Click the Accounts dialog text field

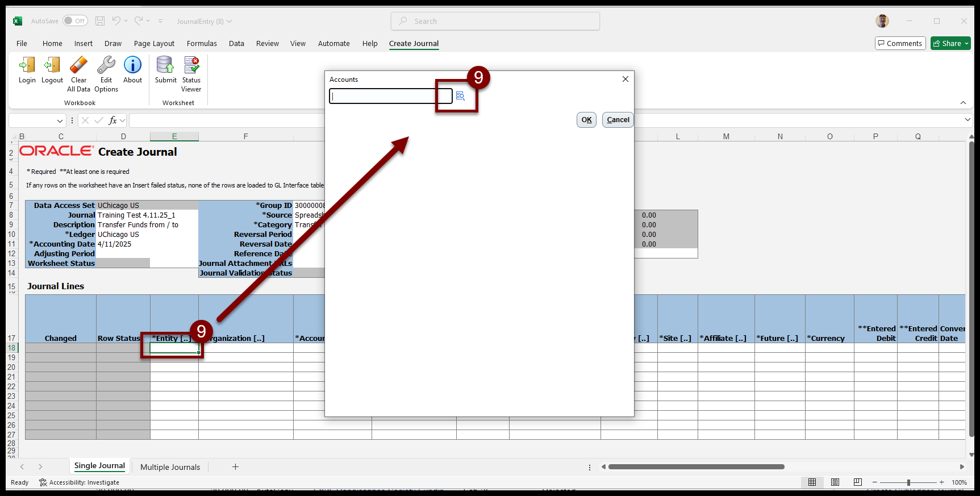(390, 96)
